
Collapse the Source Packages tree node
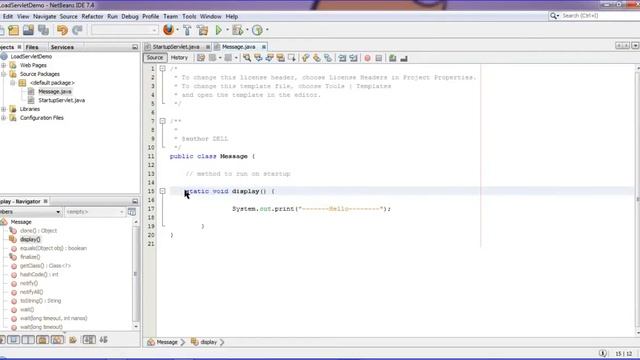(x=4, y=74)
